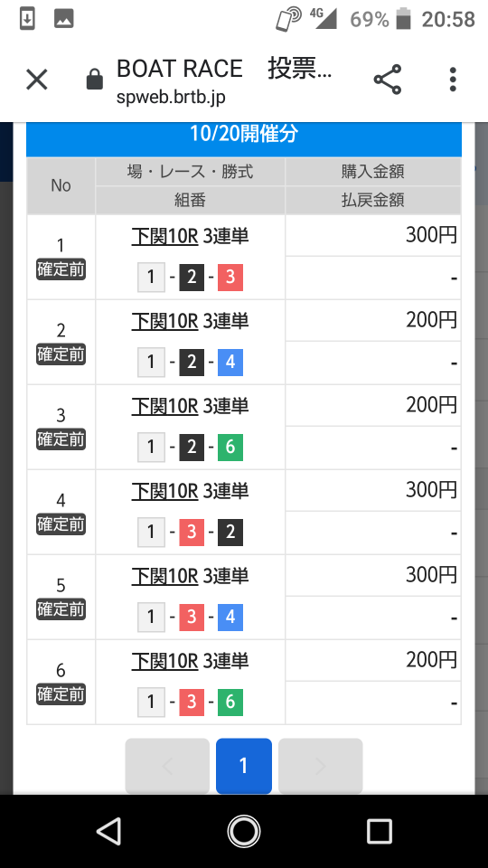Go to previous page with left chevron
The height and width of the screenshot is (868, 488).
[168, 766]
